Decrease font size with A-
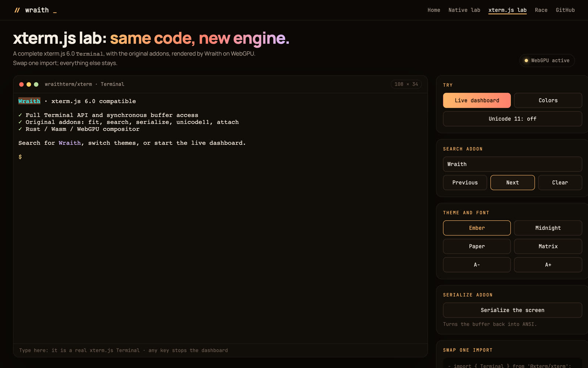588x368 pixels. 477,265
